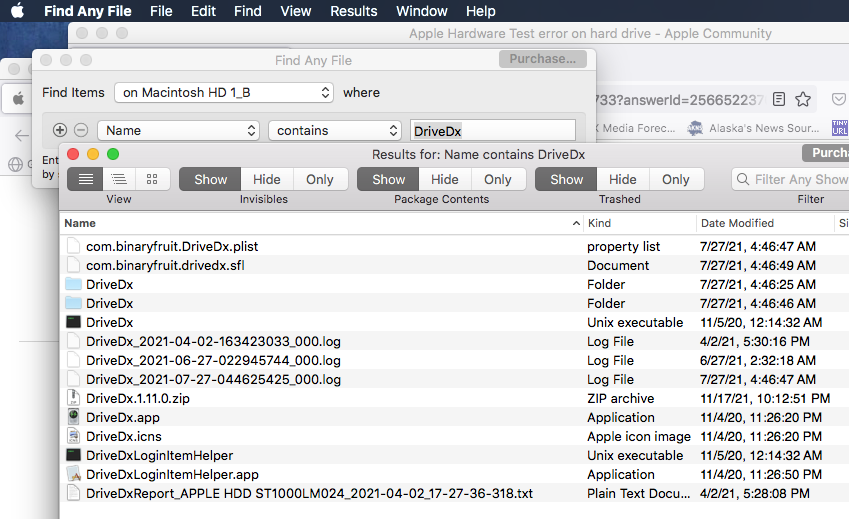Open Find menu
Screen dimensions: 849x519
248,11
